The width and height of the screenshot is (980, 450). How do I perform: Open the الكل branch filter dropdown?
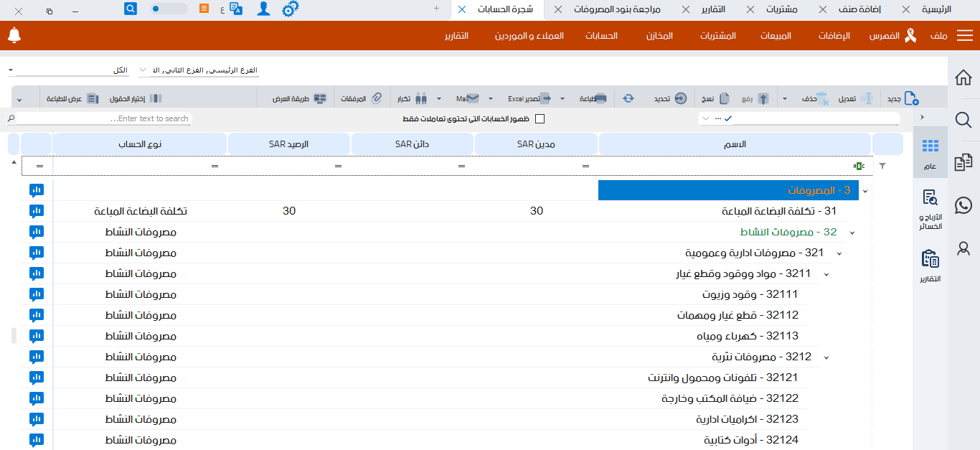coord(10,69)
